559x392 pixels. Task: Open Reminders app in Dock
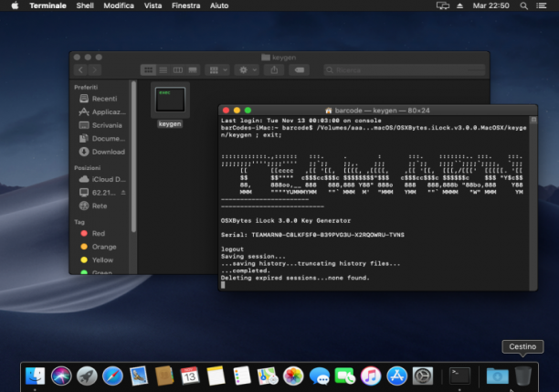pos(242,376)
